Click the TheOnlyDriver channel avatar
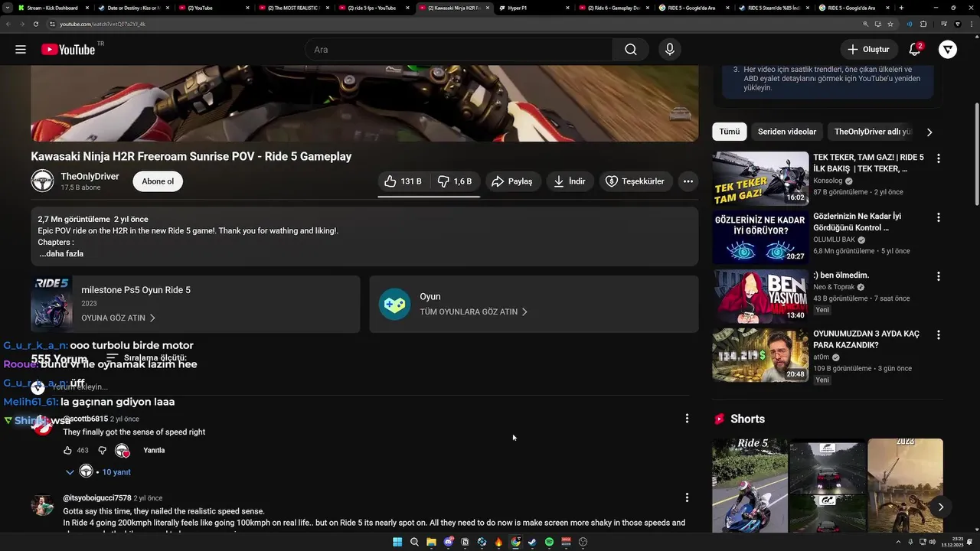 coord(42,181)
